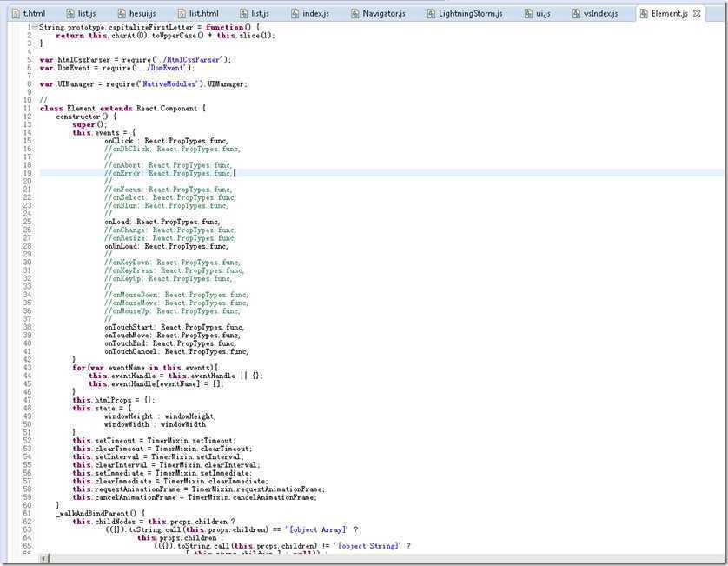This screenshot has width=728, height=566.
Task: Open the hesui.js tab
Action: click(x=142, y=14)
